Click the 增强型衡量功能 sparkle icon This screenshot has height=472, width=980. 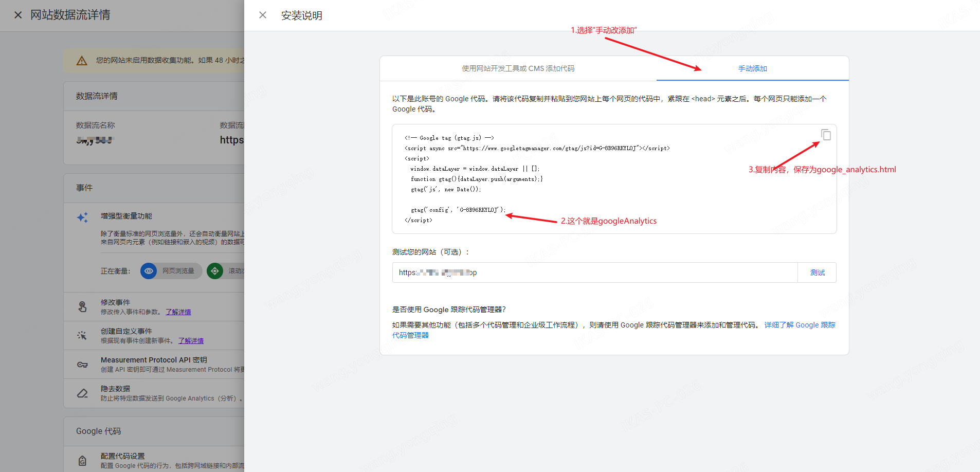point(82,217)
